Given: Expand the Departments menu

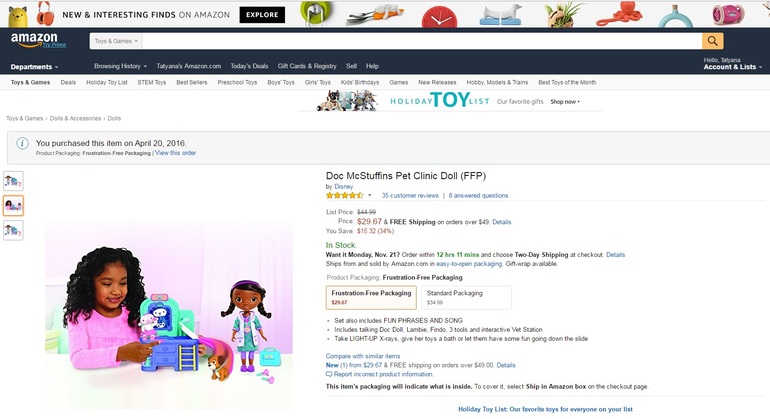Looking at the screenshot, I should [x=33, y=67].
